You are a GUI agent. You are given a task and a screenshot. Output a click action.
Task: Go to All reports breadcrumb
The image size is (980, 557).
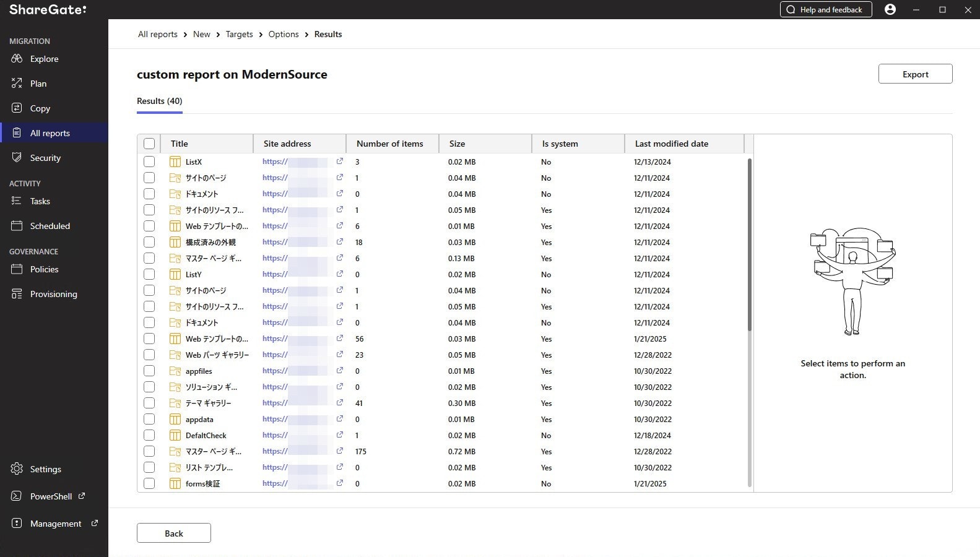(x=158, y=34)
